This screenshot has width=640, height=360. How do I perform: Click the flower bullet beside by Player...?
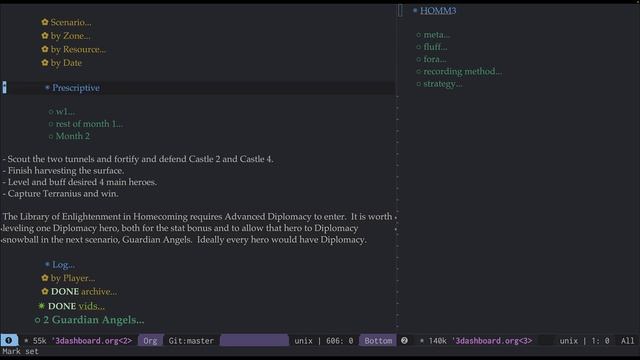pyautogui.click(x=45, y=278)
